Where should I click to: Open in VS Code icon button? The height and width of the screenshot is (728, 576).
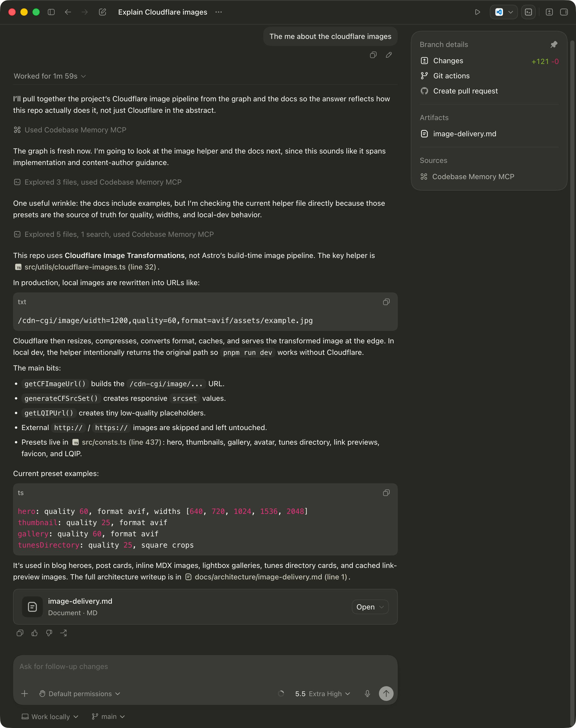499,12
